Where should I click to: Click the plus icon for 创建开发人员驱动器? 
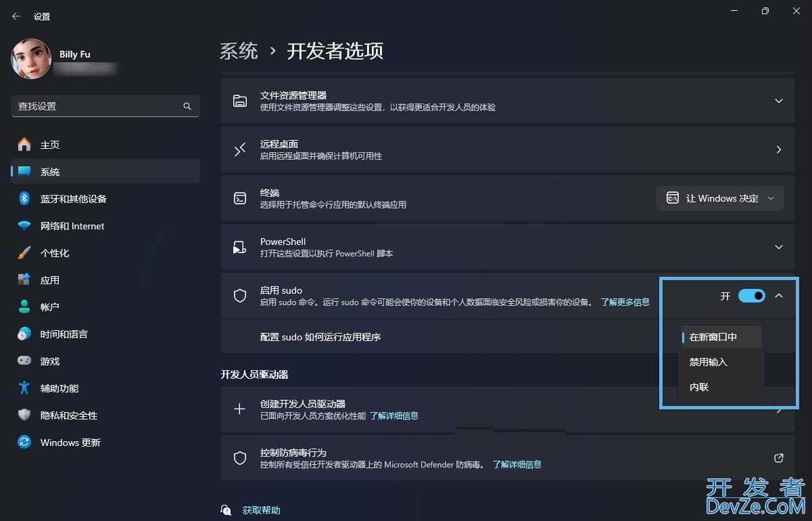coord(240,409)
